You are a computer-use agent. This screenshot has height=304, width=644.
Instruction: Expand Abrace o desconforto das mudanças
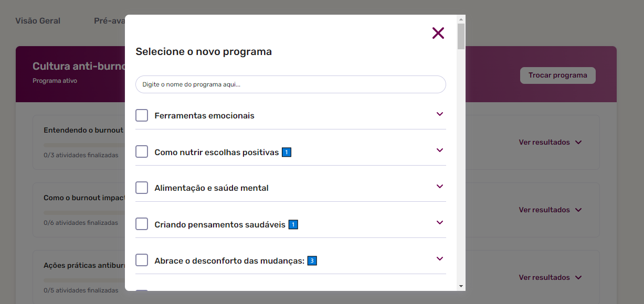click(440, 259)
